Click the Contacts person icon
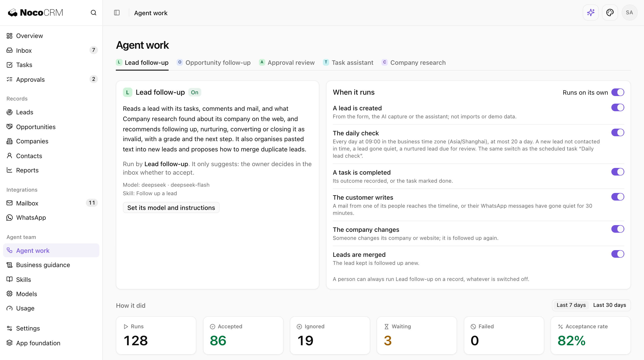The height and width of the screenshot is (360, 644). pyautogui.click(x=9, y=156)
